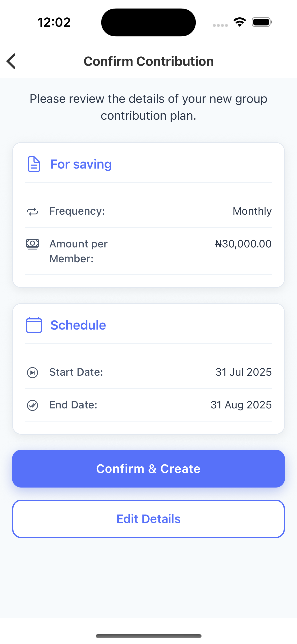The width and height of the screenshot is (297, 644).
Task: Tap the 31 Jul 2025 start date
Action: click(x=243, y=372)
